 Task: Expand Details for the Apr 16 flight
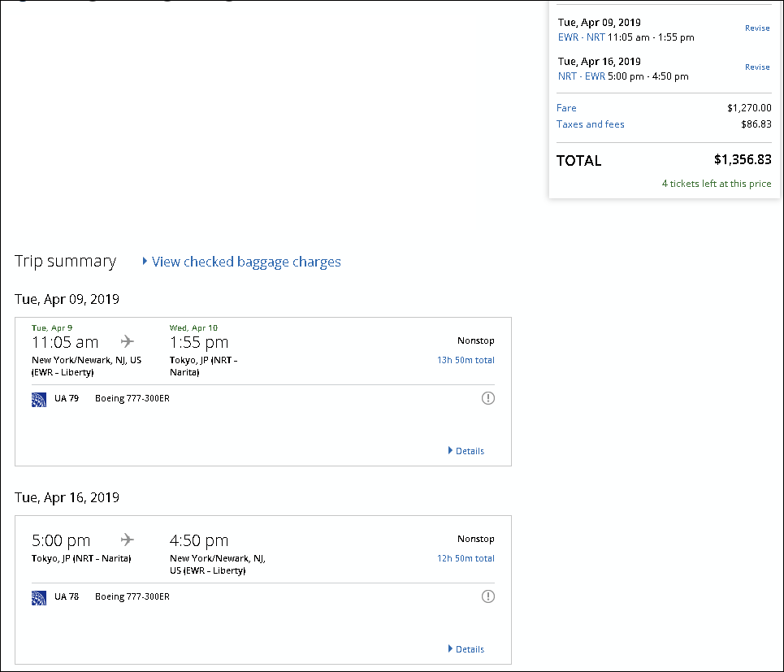pyautogui.click(x=466, y=649)
